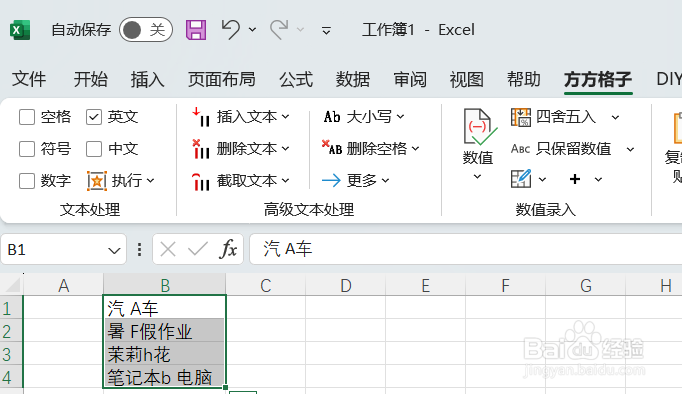The width and height of the screenshot is (682, 394).
Task: Select the 方方格子 tab
Action: point(598,80)
